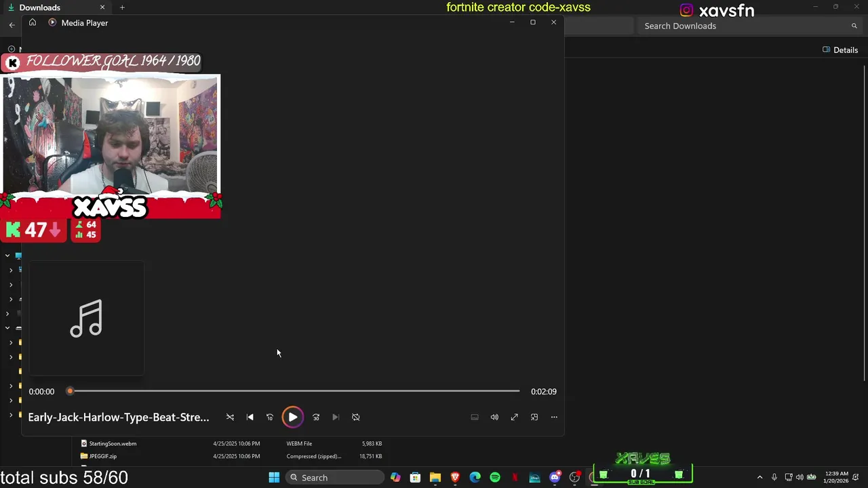
Task: Close the Downloads tab
Action: 102,7
